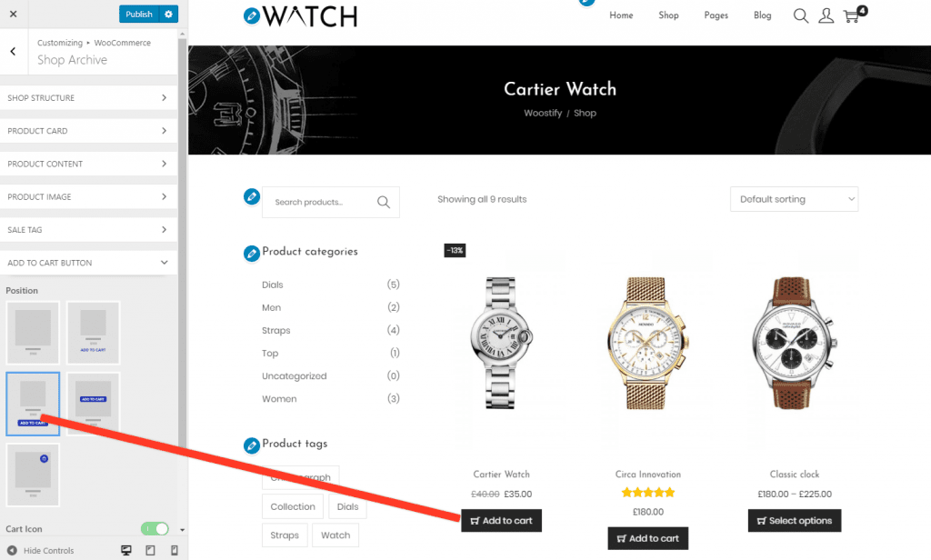Screen dimensions: 931x560
Task: Click Select options under Classic clock
Action: point(795,521)
